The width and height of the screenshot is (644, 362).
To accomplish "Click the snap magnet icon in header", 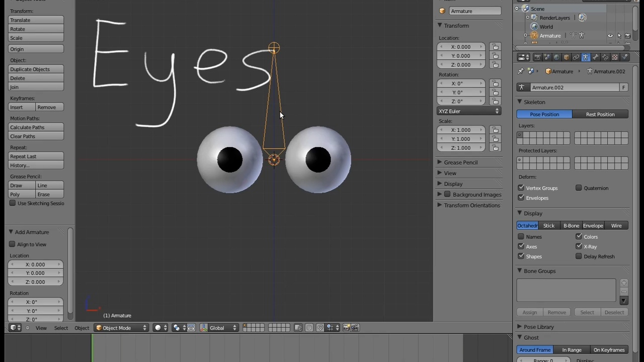I will [320, 328].
